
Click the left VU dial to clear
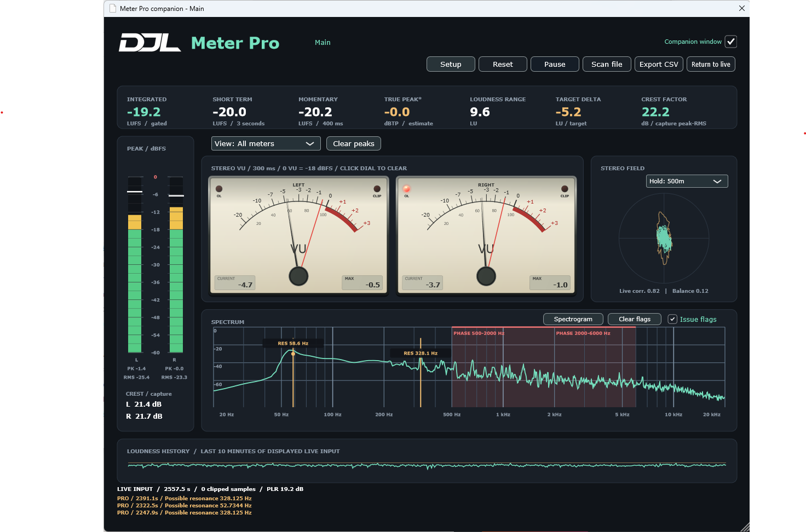(x=298, y=235)
